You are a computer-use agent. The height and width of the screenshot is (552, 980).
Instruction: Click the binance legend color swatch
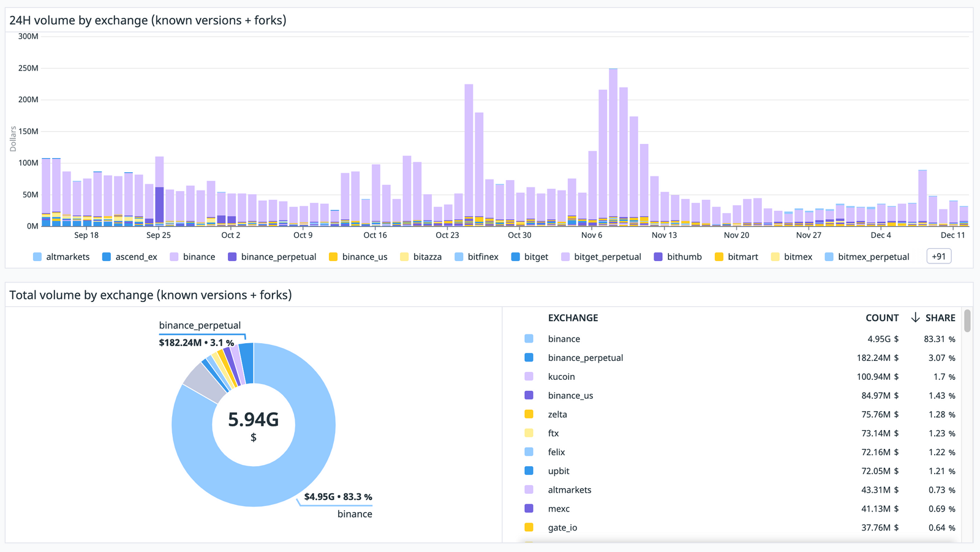click(x=175, y=257)
